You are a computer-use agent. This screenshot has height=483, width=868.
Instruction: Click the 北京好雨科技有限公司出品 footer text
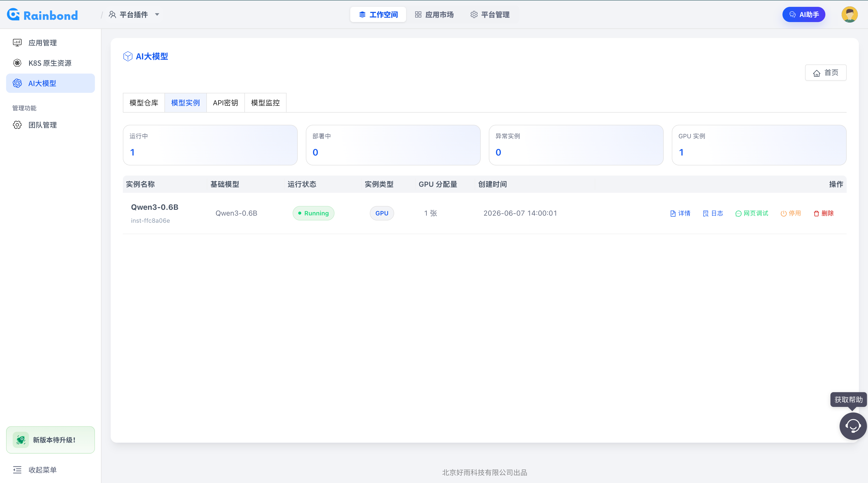(485, 473)
